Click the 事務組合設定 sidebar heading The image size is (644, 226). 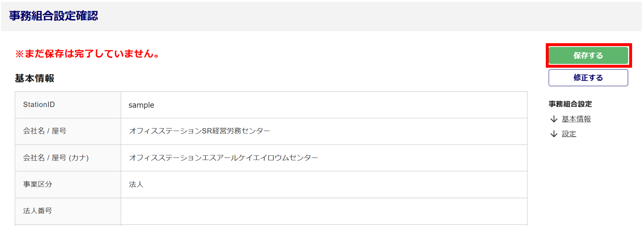(570, 104)
